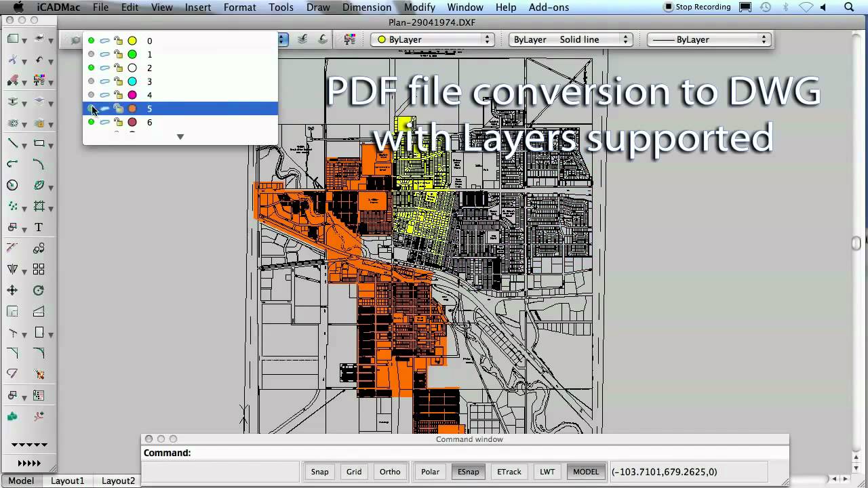Click the Apple menu logo

point(18,7)
